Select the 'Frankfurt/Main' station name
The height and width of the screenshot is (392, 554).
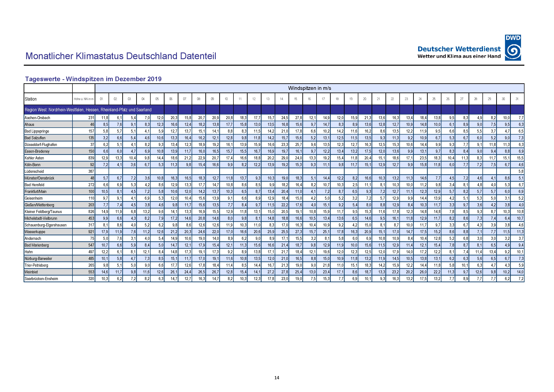click(x=36, y=192)
